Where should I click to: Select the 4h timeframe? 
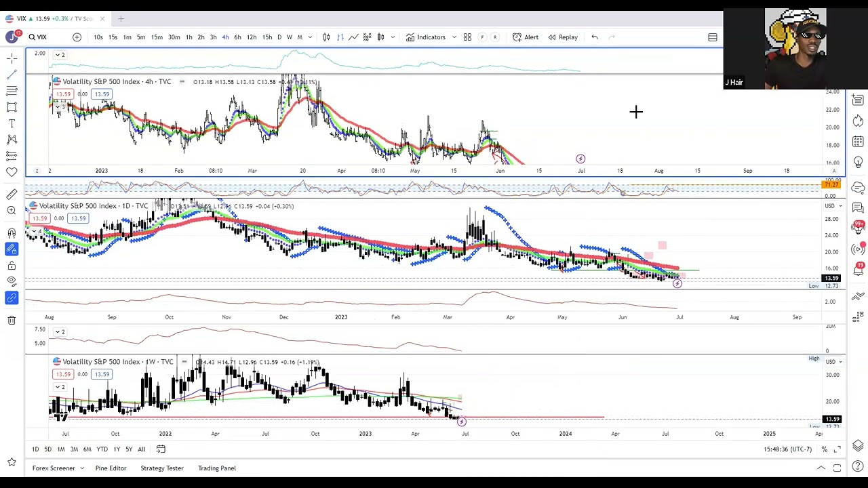tap(225, 37)
